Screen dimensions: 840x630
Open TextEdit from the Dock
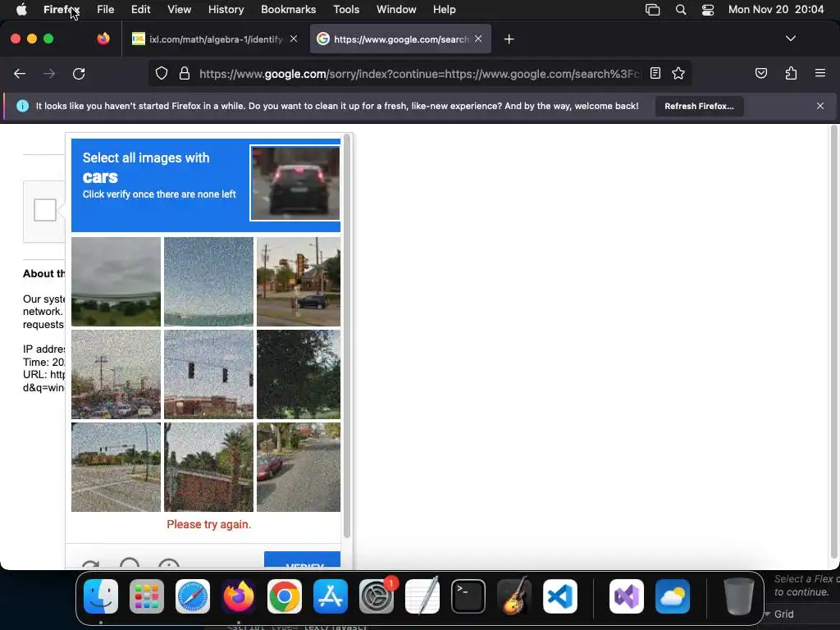422,596
